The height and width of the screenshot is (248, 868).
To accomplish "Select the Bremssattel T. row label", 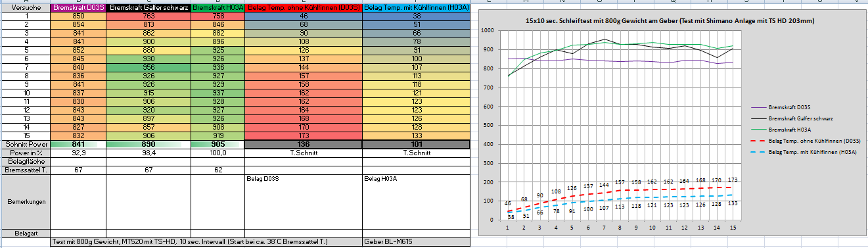I will coord(25,170).
